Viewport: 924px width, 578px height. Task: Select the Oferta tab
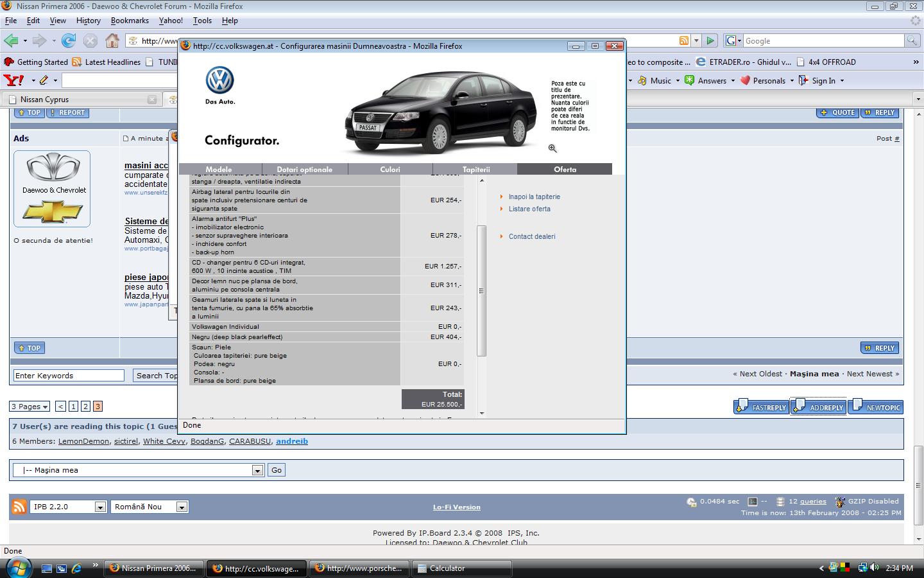[x=565, y=169]
